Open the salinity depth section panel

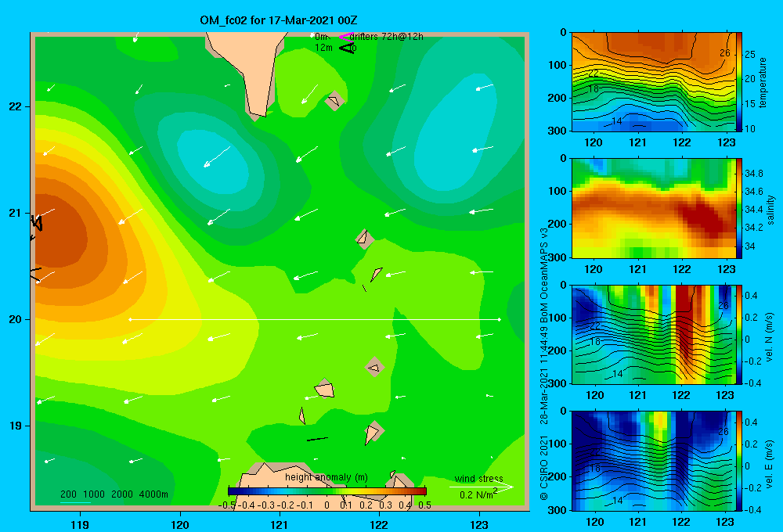pos(654,208)
